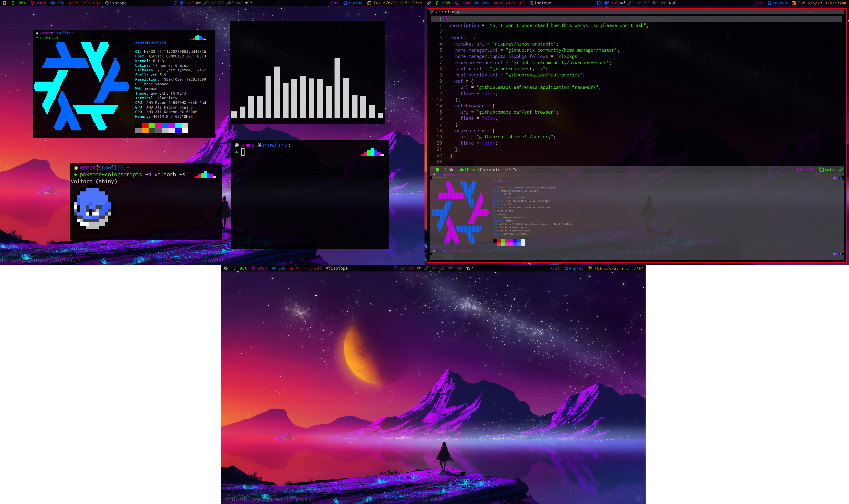Click the isotope layout label in the top-left bar

tap(118, 3)
